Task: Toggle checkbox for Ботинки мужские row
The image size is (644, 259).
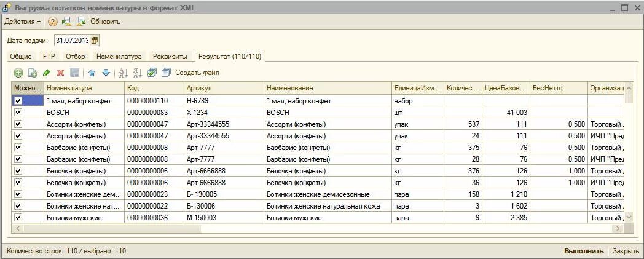Action: (x=18, y=217)
